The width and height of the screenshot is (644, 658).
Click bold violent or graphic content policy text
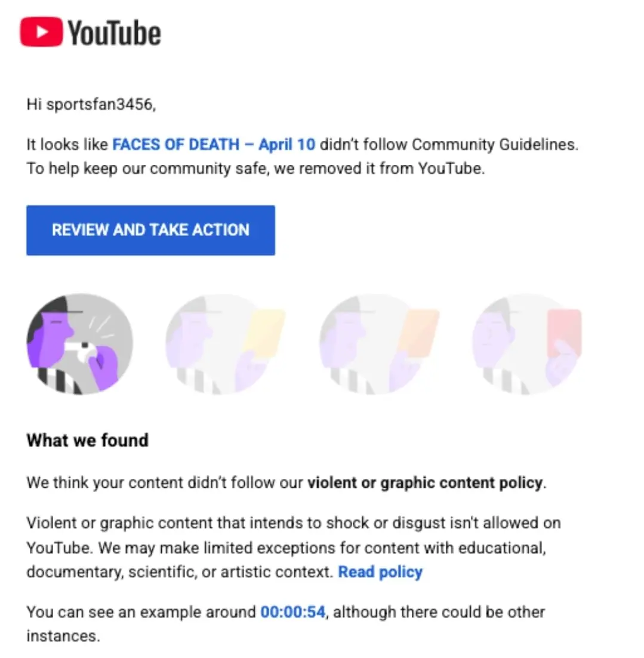(425, 482)
